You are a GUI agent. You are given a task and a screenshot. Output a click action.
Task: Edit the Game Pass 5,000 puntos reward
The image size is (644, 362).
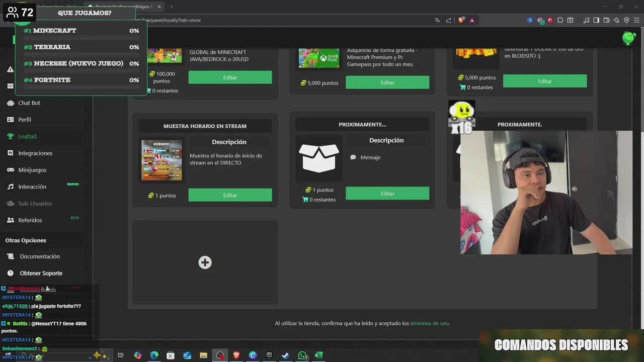[387, 82]
